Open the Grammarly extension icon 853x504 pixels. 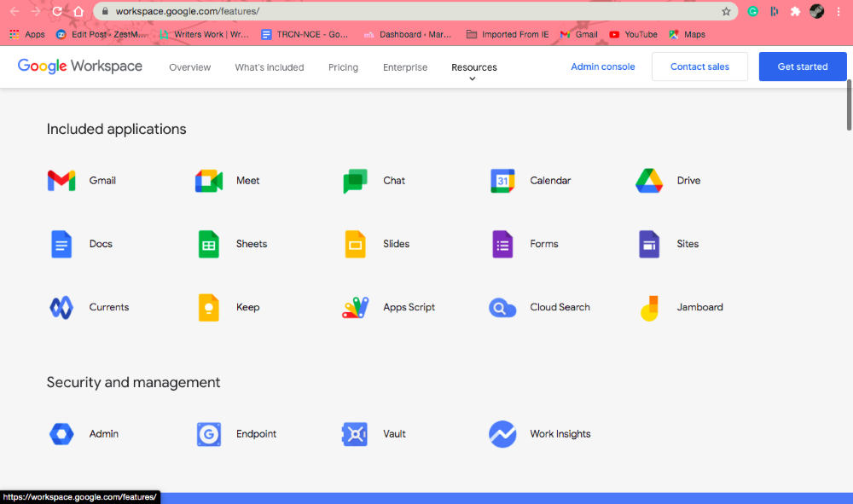coord(753,11)
